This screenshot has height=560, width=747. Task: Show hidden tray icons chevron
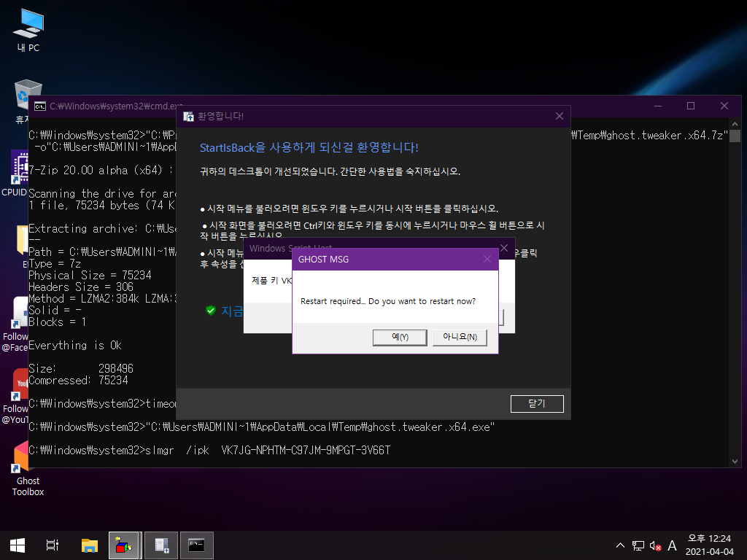tap(620, 545)
